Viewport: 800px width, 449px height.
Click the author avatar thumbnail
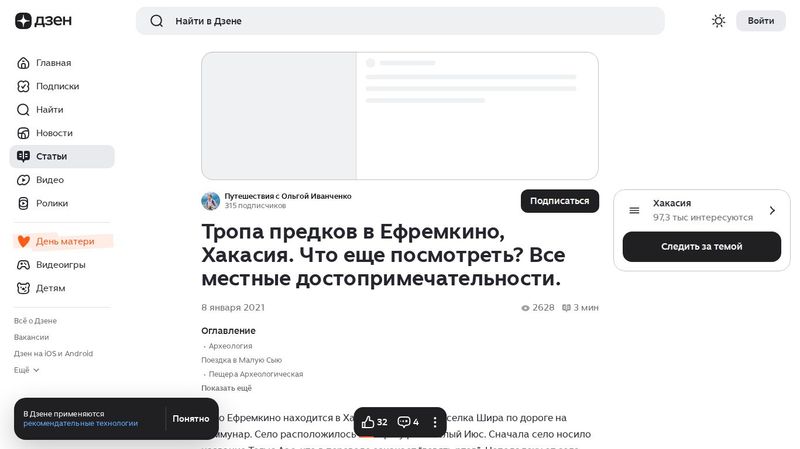210,201
